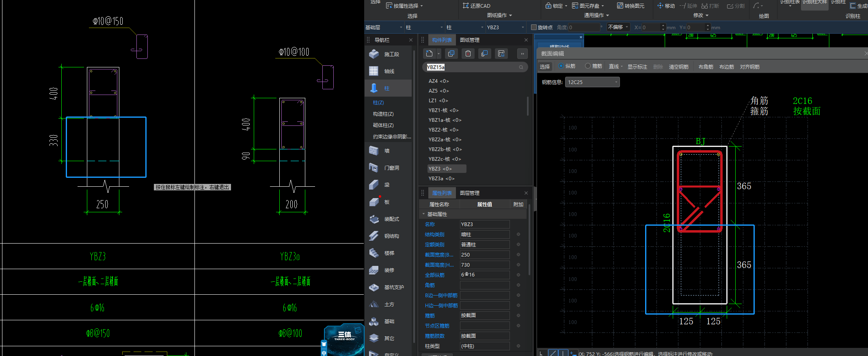The width and height of the screenshot is (868, 356).
Task: Select 构造柱(Z) under column category
Action: (383, 114)
